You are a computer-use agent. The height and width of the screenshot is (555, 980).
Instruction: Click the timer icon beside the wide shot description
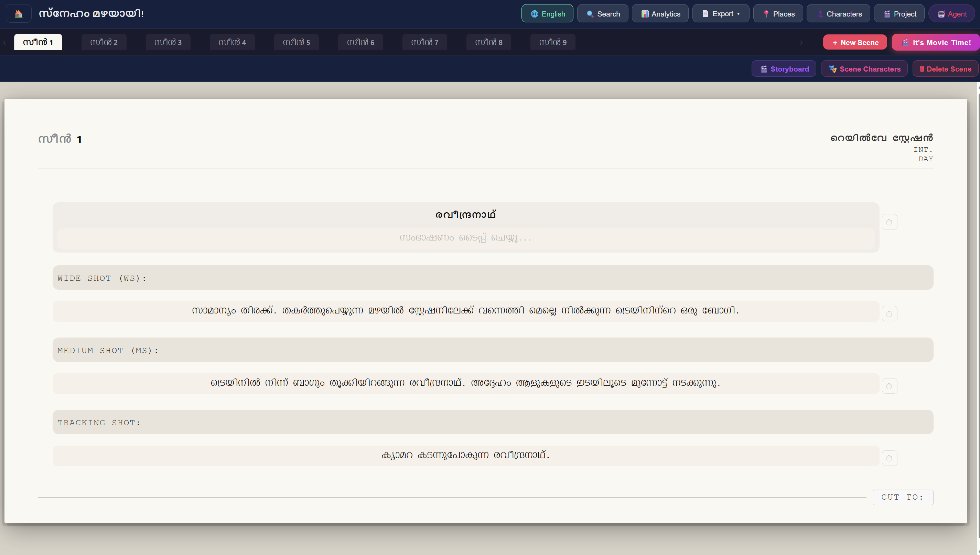[889, 314]
